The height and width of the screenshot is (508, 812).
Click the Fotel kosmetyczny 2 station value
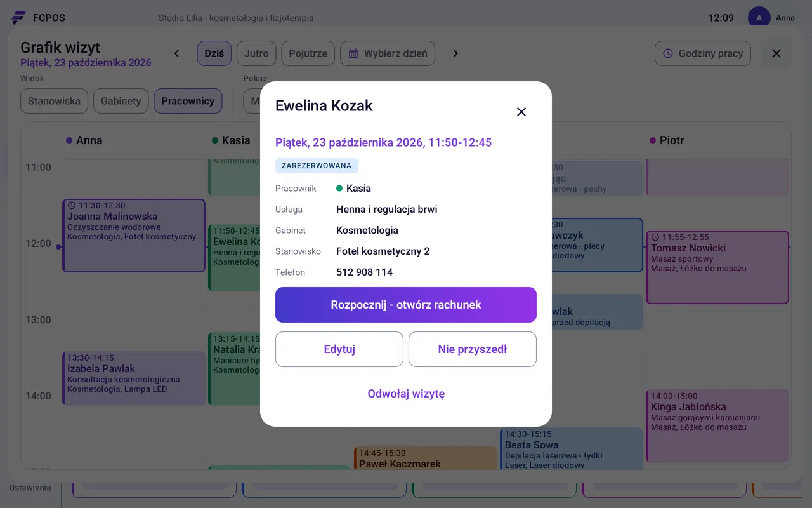point(383,251)
